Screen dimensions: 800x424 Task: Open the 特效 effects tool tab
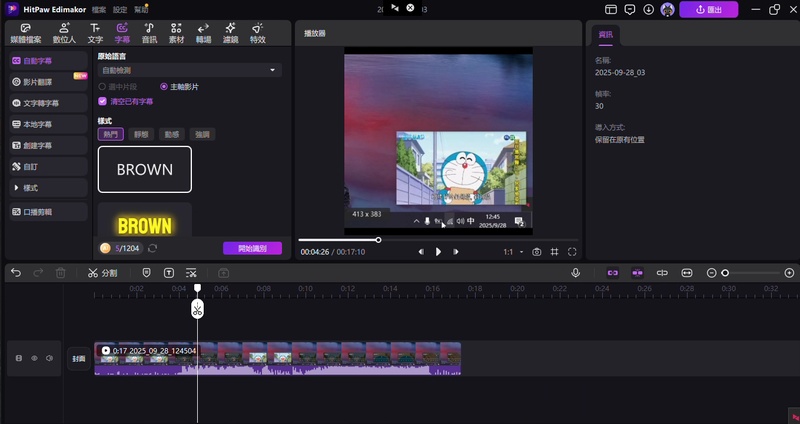(x=257, y=32)
